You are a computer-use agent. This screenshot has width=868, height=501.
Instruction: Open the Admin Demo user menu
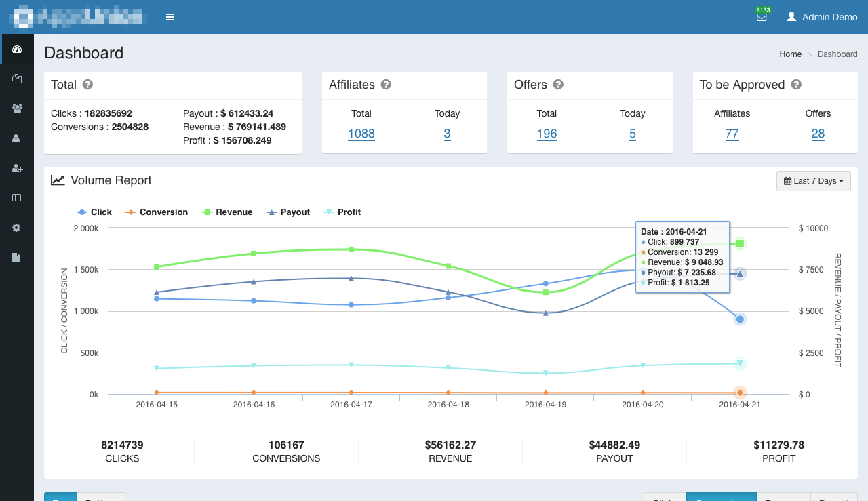(822, 17)
